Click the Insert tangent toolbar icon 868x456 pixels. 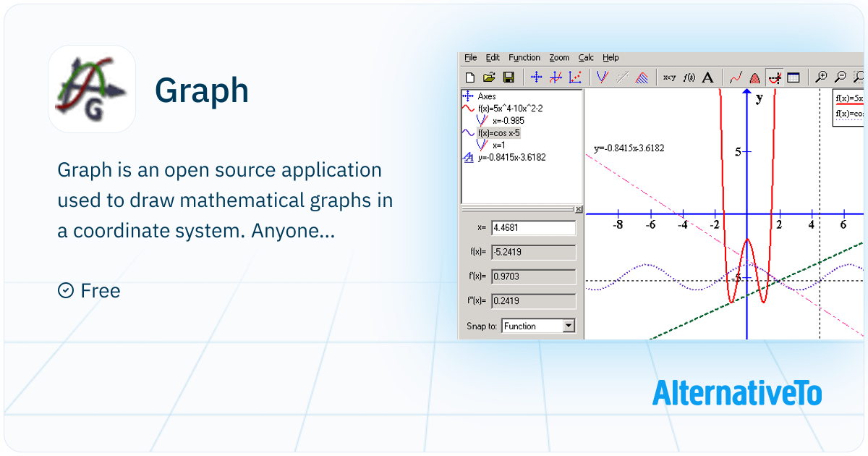pyautogui.click(x=602, y=77)
